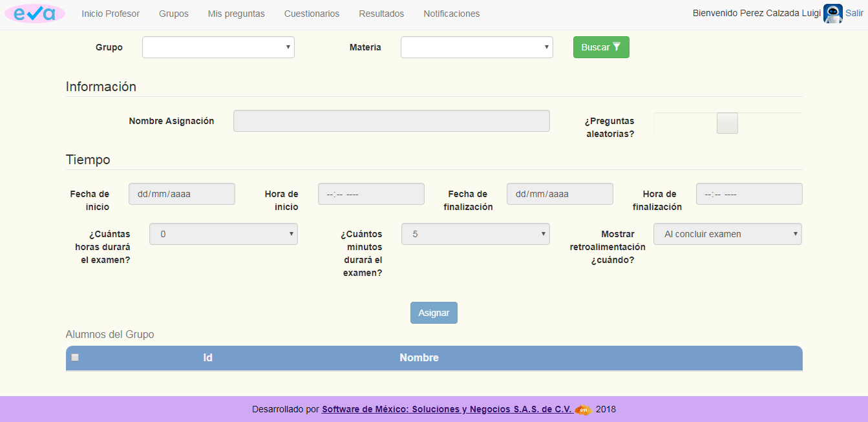
Task: Click the robot avatar icon
Action: click(832, 13)
